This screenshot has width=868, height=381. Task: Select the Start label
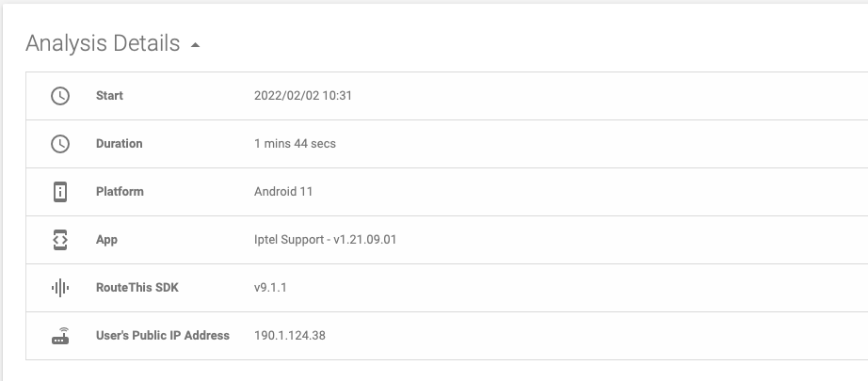point(109,96)
